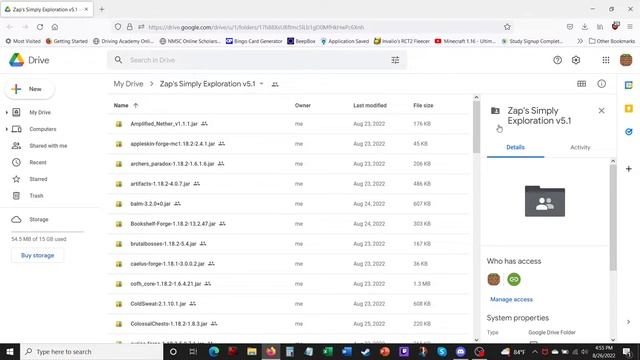Open Drive settings gear
This screenshot has height=360, width=640.
tap(576, 60)
